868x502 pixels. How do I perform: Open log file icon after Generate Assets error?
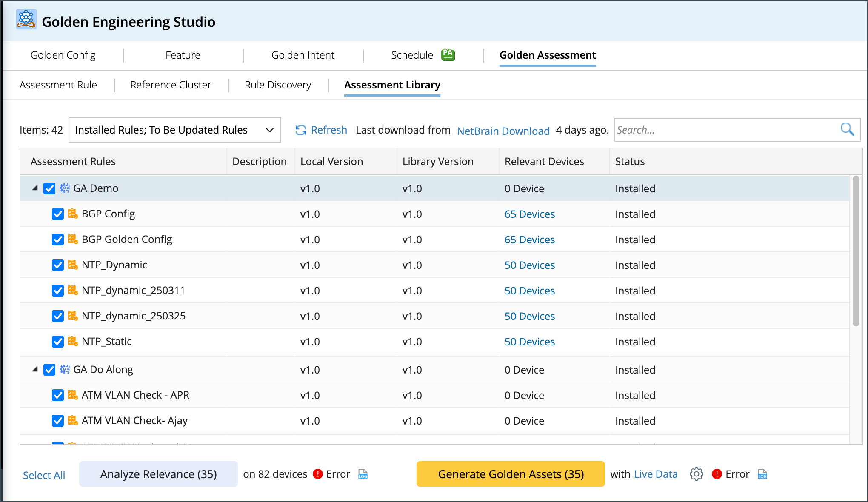tap(762, 474)
